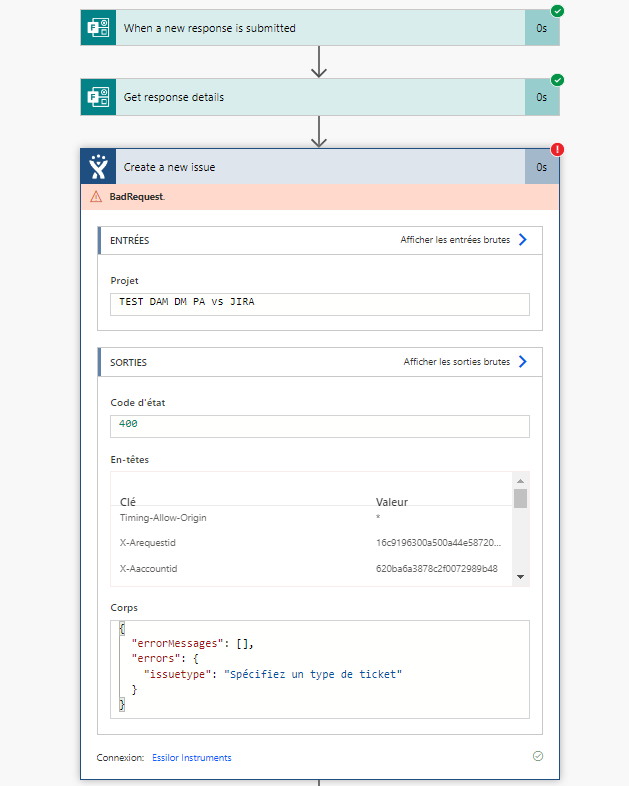Click the 'Clé' column header
The height and width of the screenshot is (786, 629).
128,502
